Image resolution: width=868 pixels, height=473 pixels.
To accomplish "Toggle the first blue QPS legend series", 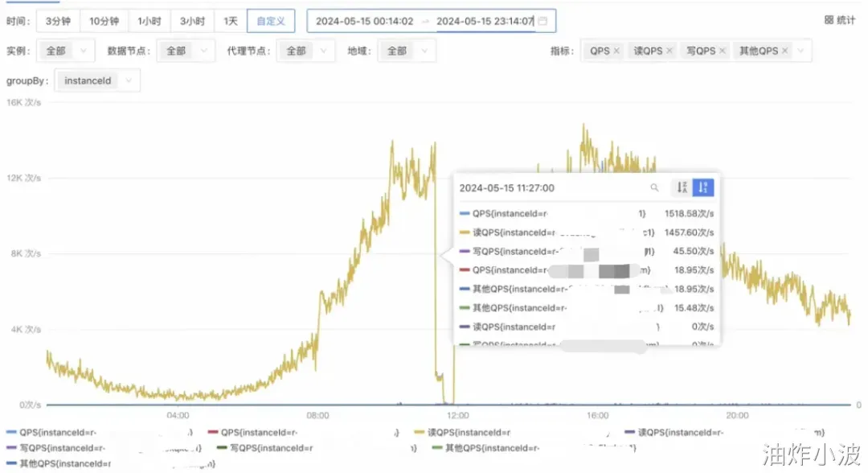I will tap(100, 433).
